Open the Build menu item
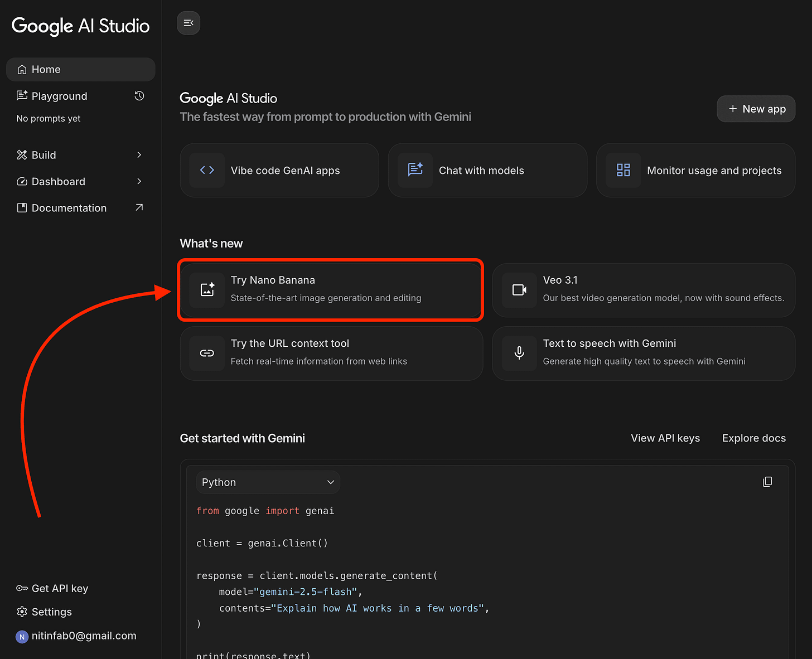Image resolution: width=812 pixels, height=659 pixels. [80, 155]
